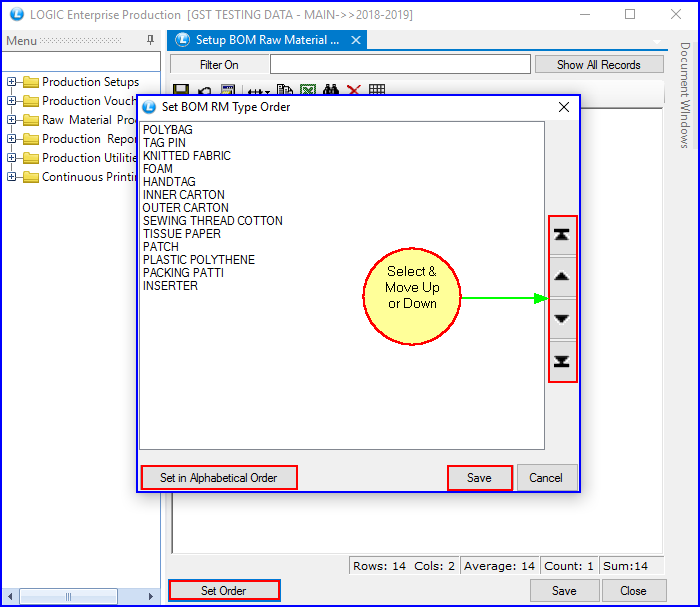Viewport: 700px width, 607px height.
Task: Expand the Raw Material node in tree
Action: pyautogui.click(x=12, y=120)
